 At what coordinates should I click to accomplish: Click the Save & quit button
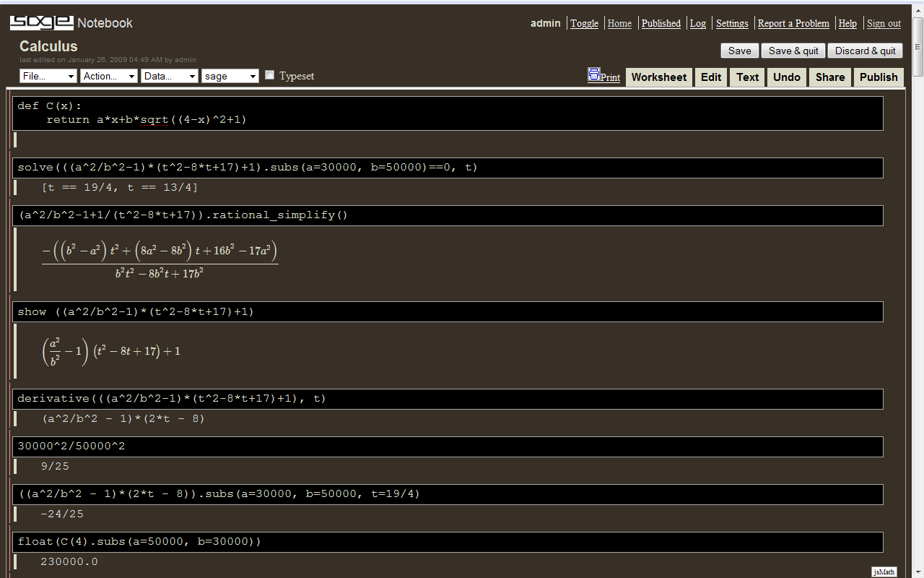pyautogui.click(x=793, y=51)
